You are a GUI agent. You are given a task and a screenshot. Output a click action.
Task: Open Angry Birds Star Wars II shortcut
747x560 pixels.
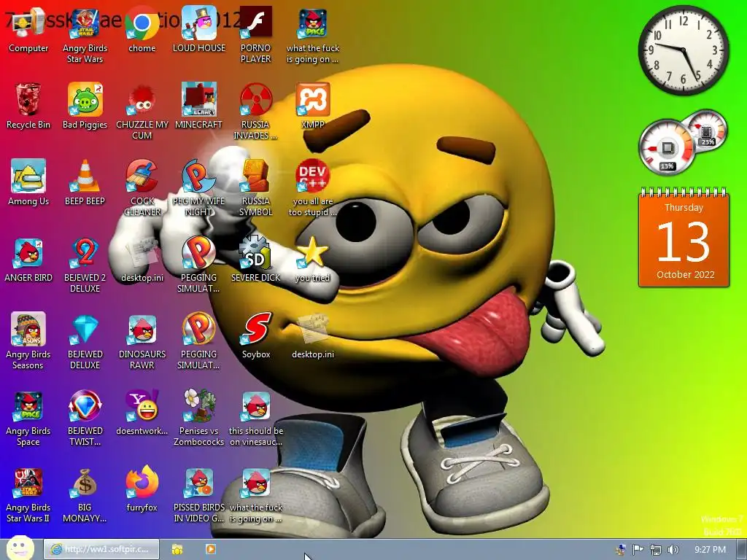(28, 495)
